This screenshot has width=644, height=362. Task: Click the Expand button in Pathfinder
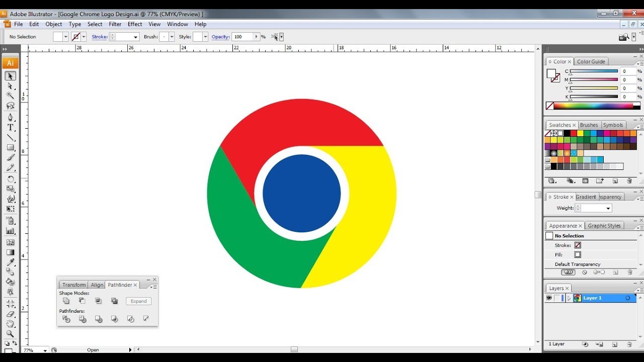138,301
